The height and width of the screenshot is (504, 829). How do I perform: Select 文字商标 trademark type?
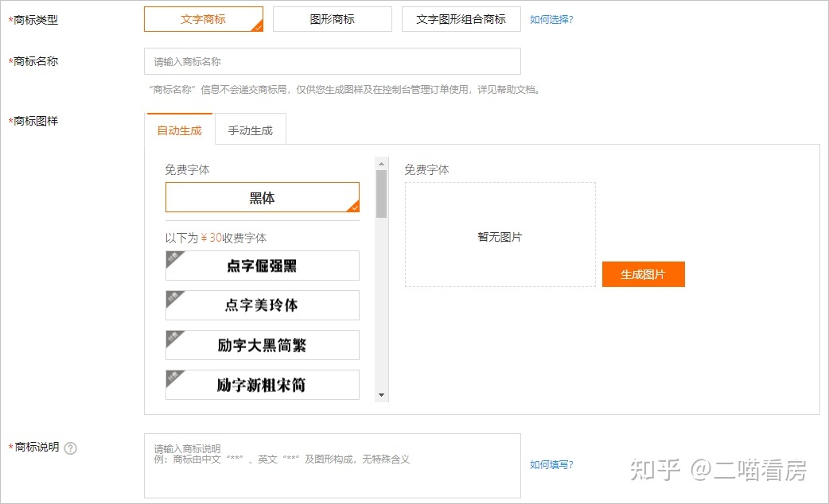(203, 19)
